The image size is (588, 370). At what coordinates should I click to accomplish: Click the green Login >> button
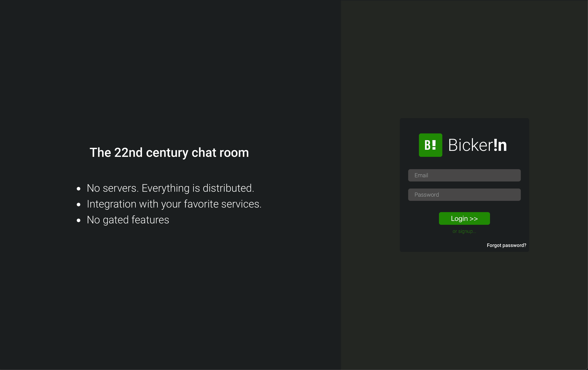tap(464, 218)
